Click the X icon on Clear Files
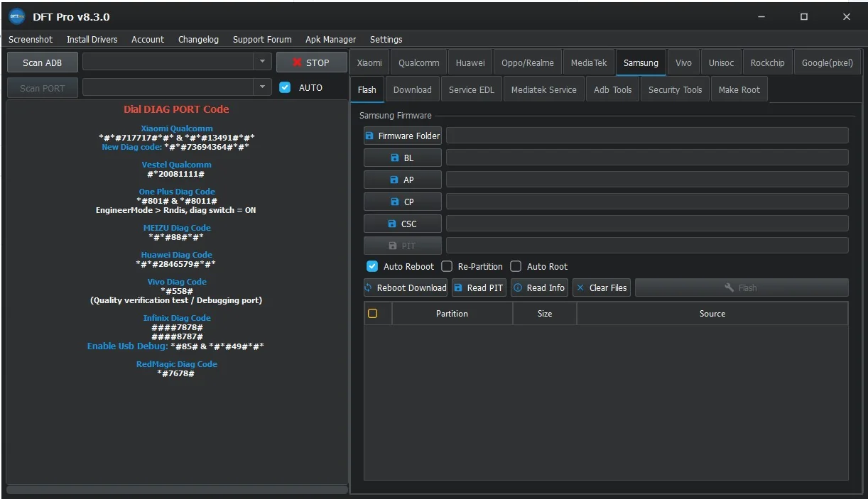This screenshot has width=868, height=499. click(580, 287)
